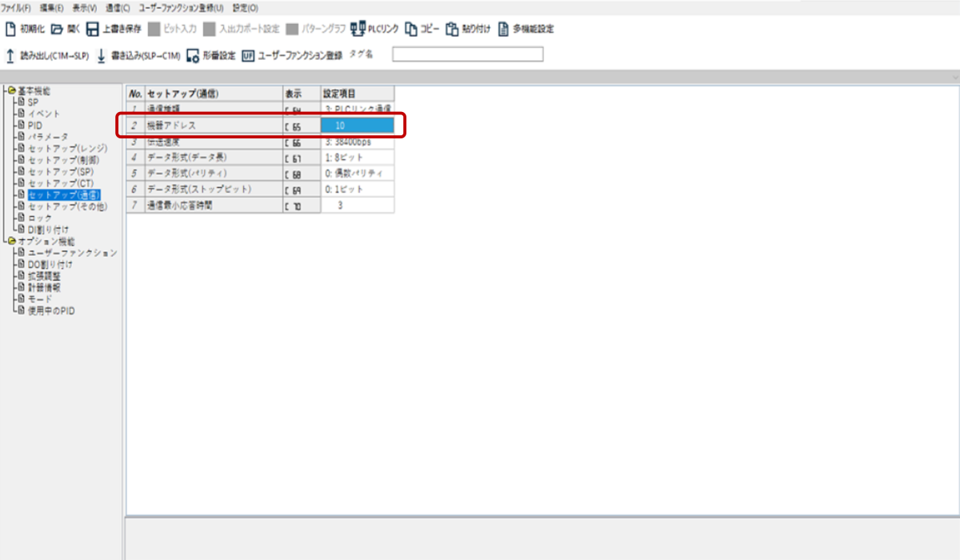
Task: Collapse the オプション機能 tree folder
Action: 11,242
